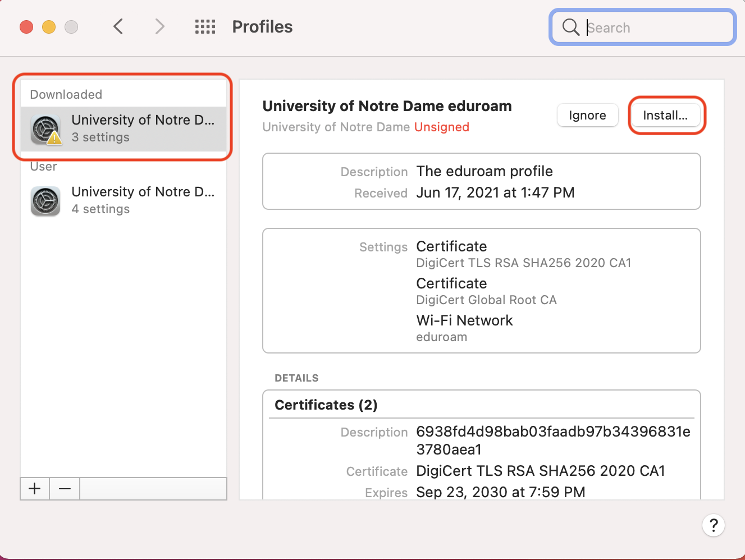Go forward with the right chevron arrow
Viewport: 745px width, 560px height.
coord(160,26)
